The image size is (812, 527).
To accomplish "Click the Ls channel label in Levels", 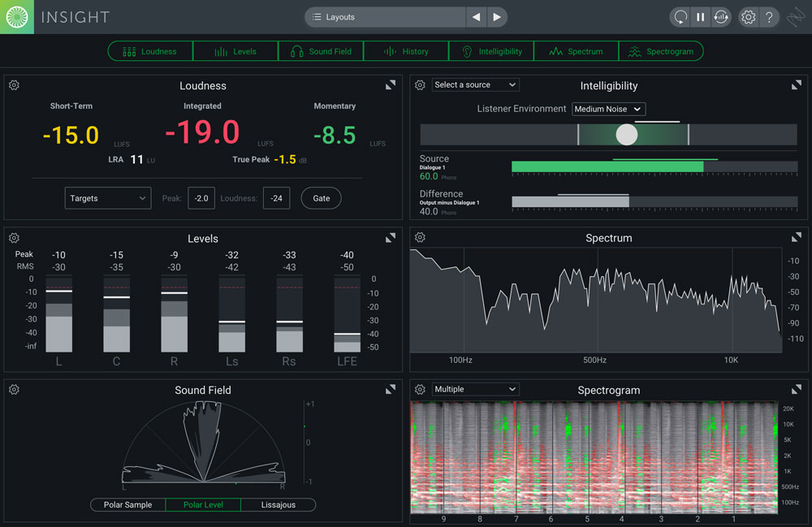I will click(232, 361).
